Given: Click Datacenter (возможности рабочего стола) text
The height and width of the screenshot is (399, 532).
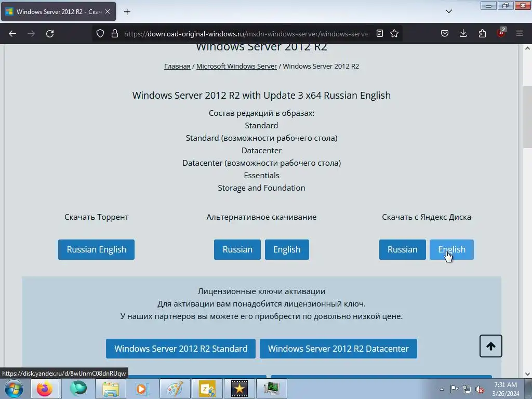Looking at the screenshot, I should coord(261,163).
